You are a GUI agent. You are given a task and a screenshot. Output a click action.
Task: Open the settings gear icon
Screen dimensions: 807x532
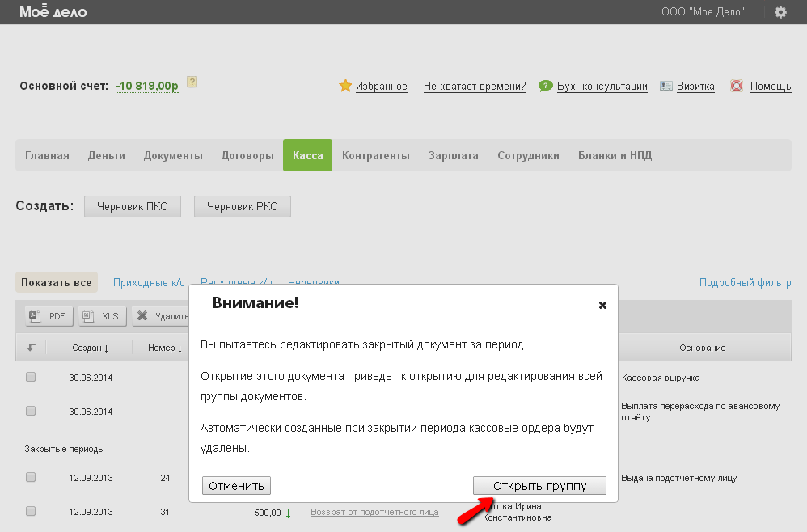click(780, 12)
